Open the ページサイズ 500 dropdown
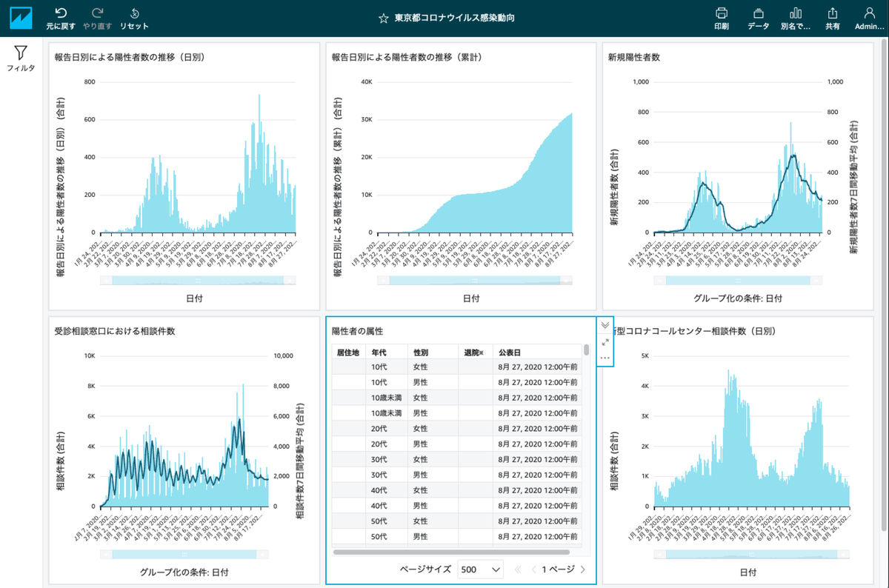Screen dimensions: 889x588 [x=480, y=569]
